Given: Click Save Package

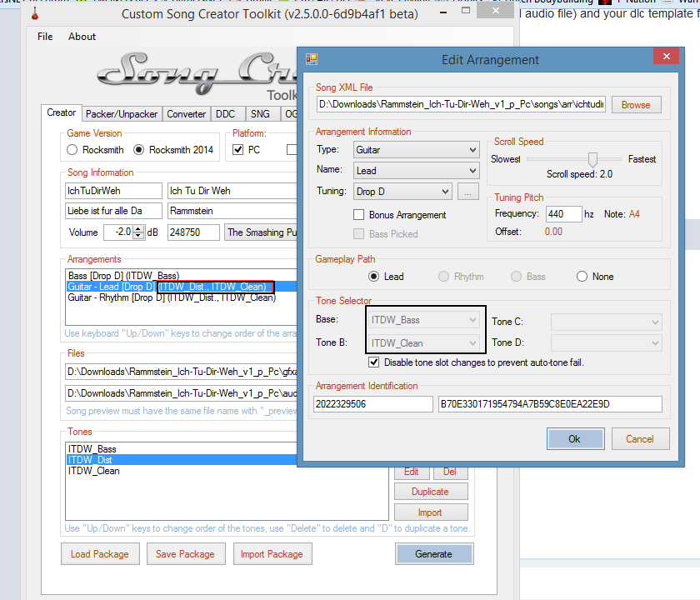Looking at the screenshot, I should 185,554.
